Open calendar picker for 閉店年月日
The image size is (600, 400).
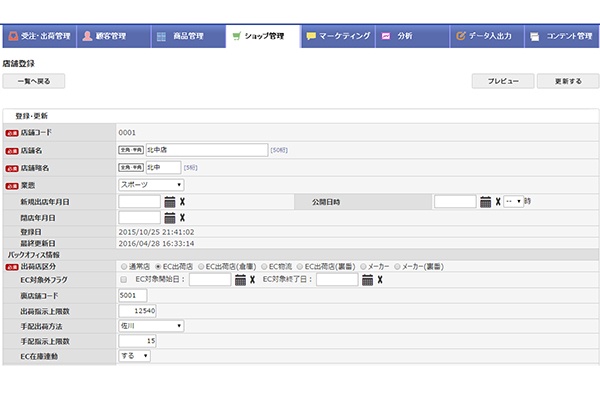[169, 217]
